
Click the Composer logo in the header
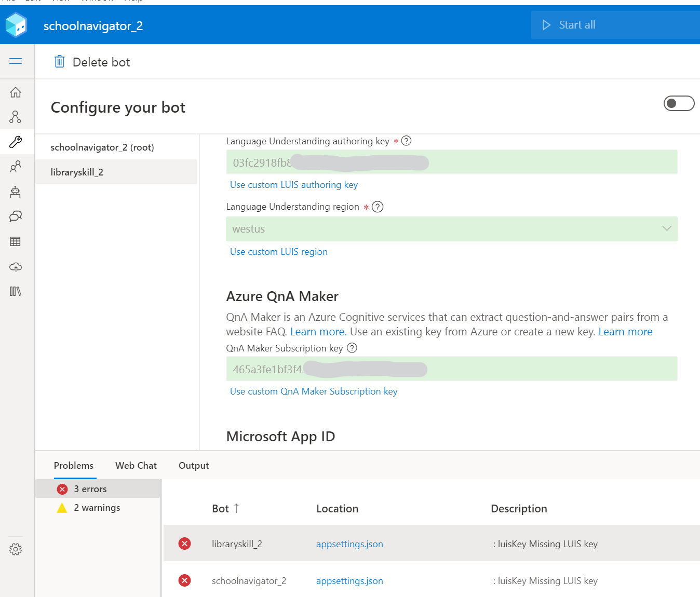[16, 25]
